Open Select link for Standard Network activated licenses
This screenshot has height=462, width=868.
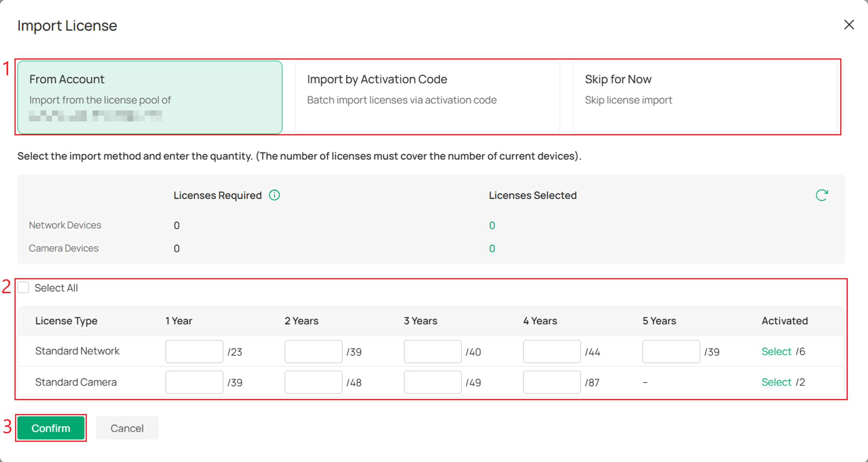[776, 351]
